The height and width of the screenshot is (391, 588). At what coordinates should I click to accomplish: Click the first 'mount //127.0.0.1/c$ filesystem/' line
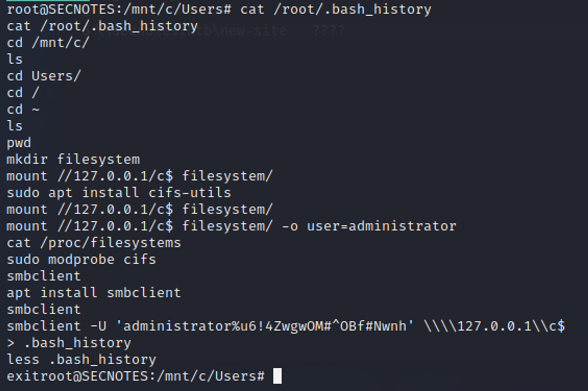(140, 176)
